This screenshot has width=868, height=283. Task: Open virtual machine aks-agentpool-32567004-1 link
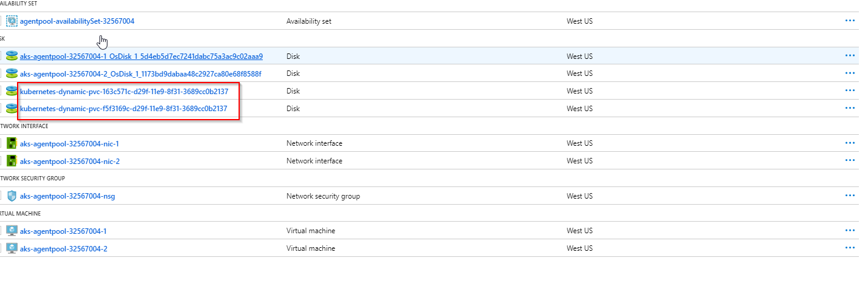[x=63, y=231]
